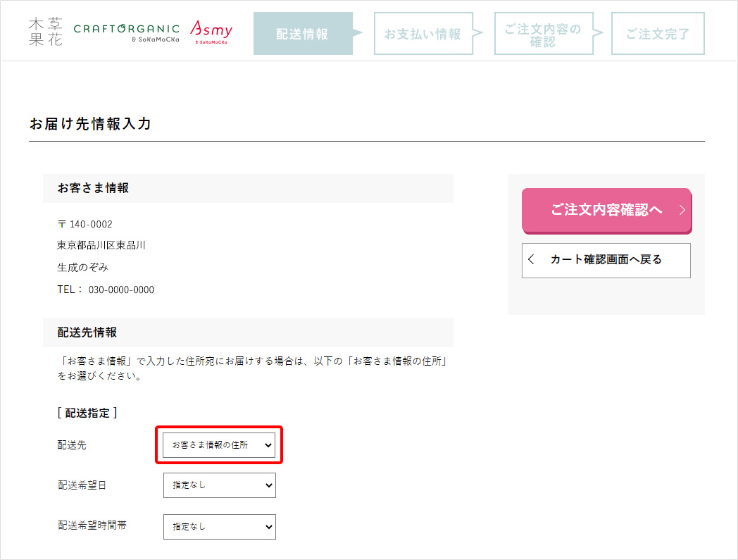Click the CRAFT ORGANIC logo
The image size is (738, 560).
coord(127,32)
